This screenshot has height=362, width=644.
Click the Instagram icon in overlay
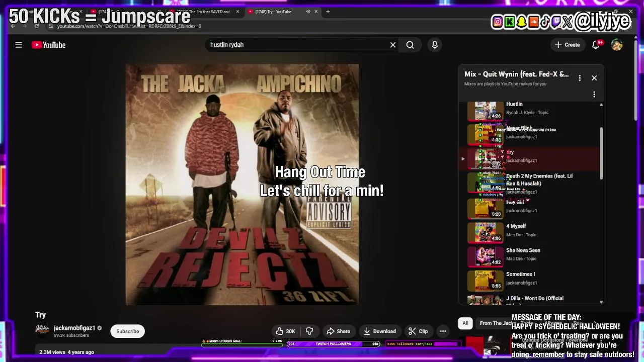498,22
